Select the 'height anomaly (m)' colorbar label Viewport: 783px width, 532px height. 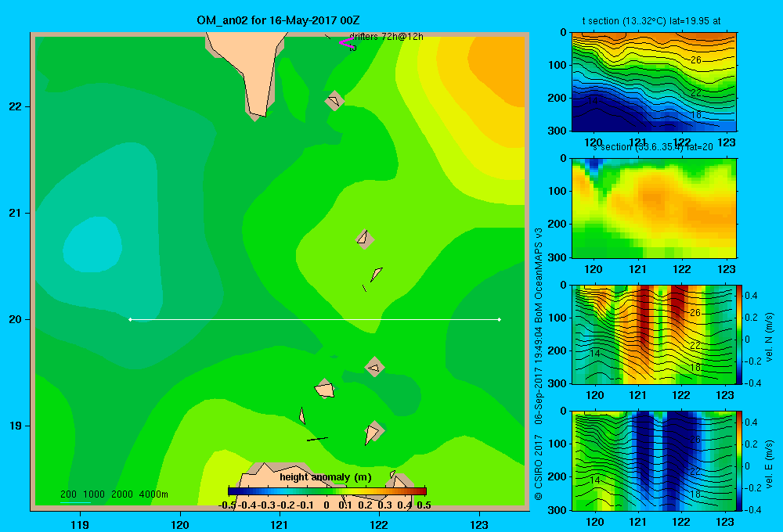click(326, 477)
